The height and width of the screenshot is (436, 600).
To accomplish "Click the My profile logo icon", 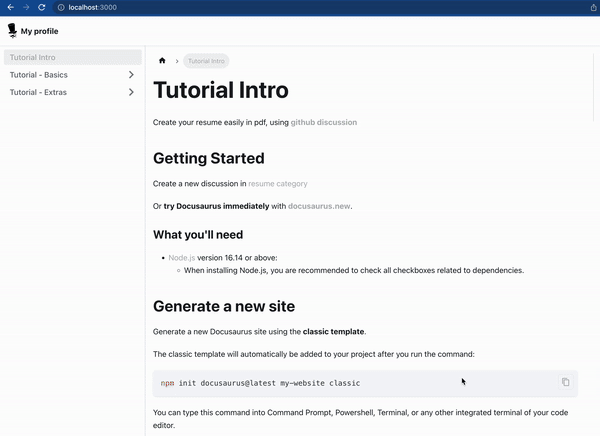I will pyautogui.click(x=12, y=30).
